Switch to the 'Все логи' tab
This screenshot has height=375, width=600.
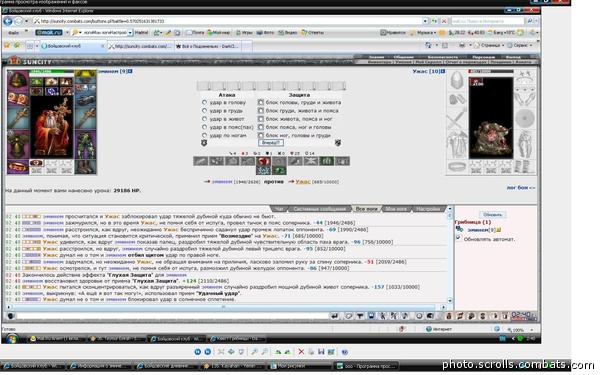point(366,209)
